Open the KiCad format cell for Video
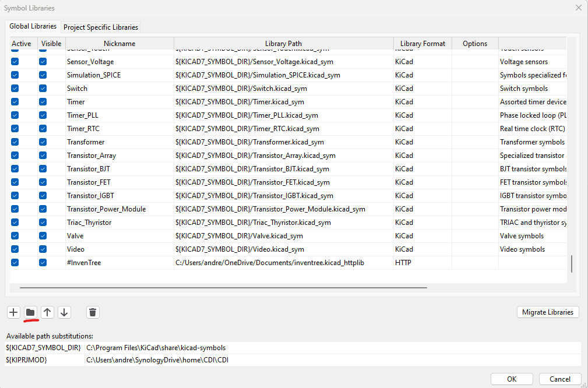588x388 pixels. (422, 249)
